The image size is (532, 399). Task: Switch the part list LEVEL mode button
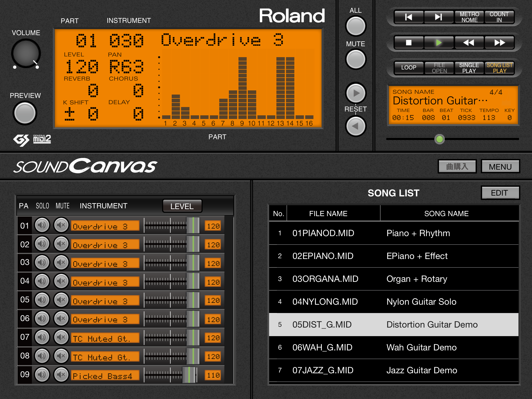(x=182, y=206)
